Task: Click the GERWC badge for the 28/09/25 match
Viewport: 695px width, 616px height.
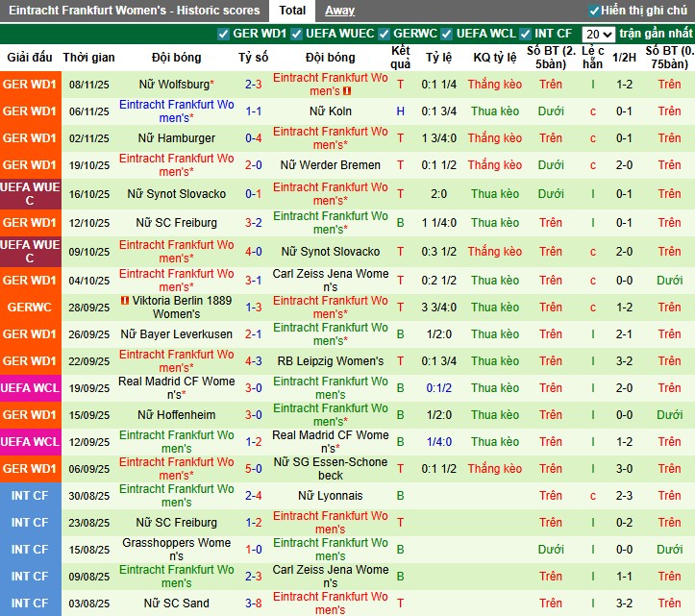Action: click(x=30, y=308)
